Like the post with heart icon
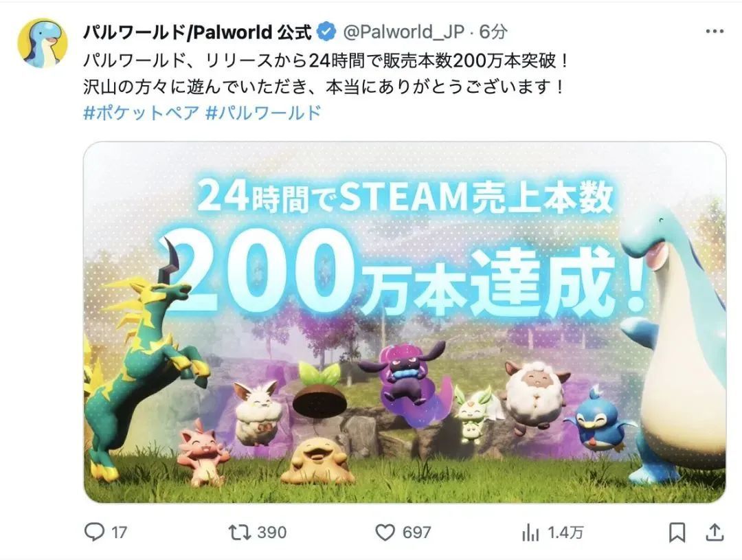742x560 pixels. (x=385, y=533)
